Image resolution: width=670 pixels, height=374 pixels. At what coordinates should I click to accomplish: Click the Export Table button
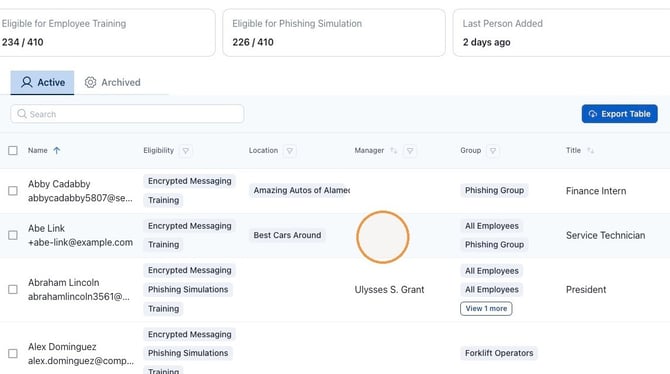[x=620, y=114]
